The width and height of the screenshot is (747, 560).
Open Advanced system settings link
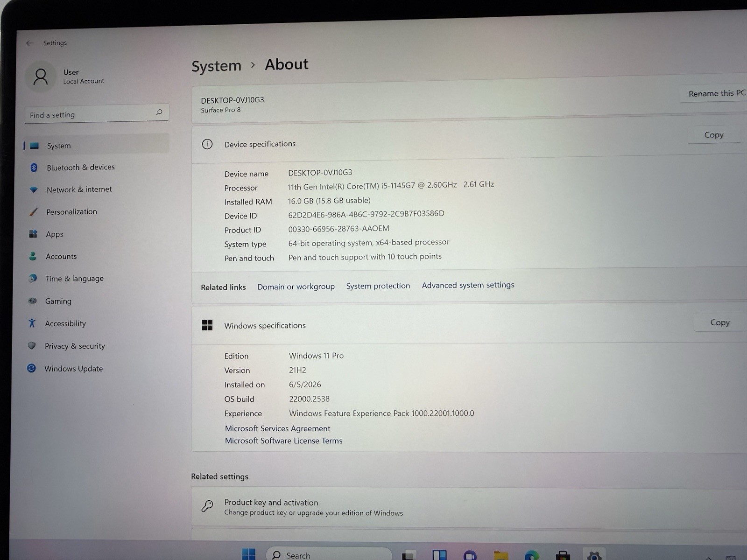[468, 285]
